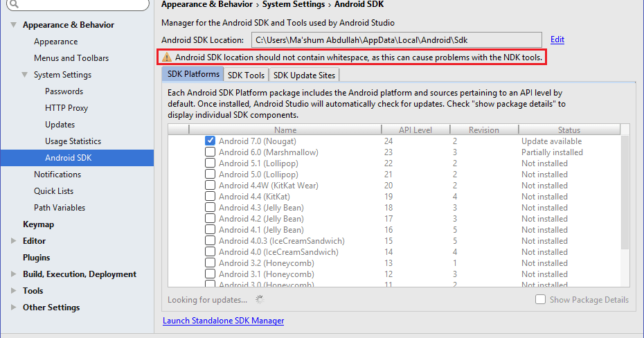Viewport: 644px width, 338px height.
Task: Check Android 5.1 (Lollipop) checkbox
Action: pos(210,163)
